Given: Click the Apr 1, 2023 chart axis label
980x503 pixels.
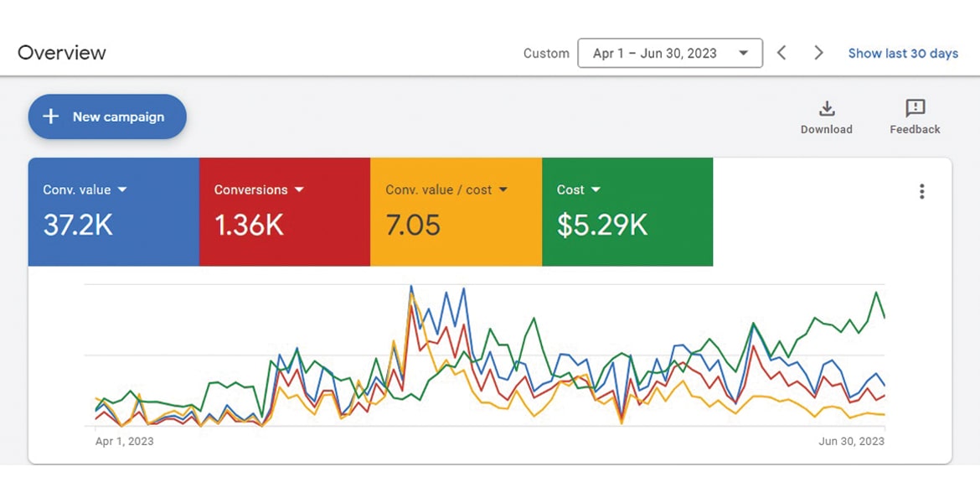Looking at the screenshot, I should click(x=124, y=441).
